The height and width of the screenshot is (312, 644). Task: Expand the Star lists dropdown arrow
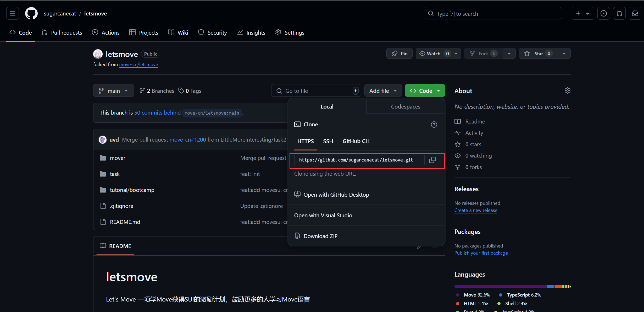click(x=564, y=53)
